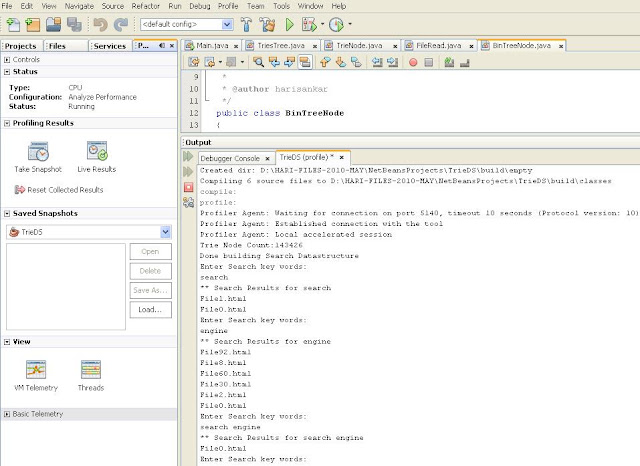Click the editor Find Selection magnifier icon

click(x=258, y=62)
